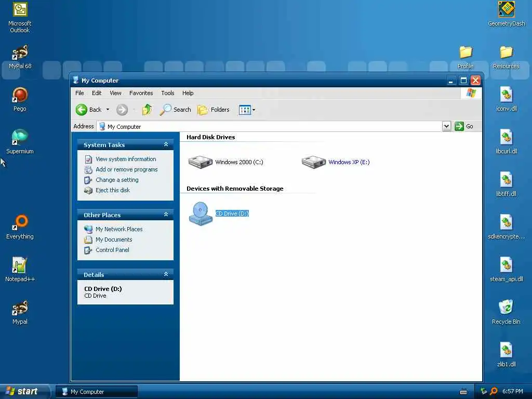Open Control Panel link
Image resolution: width=532 pixels, height=399 pixels.
pyautogui.click(x=112, y=250)
